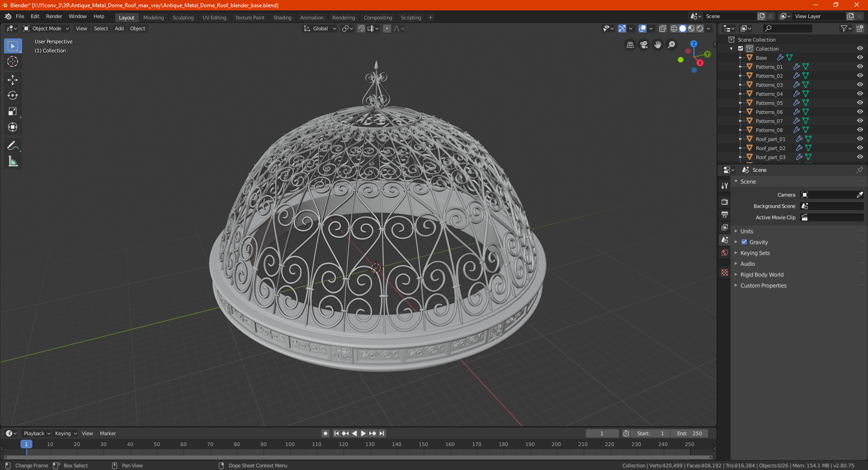
Task: Toggle viewport overlays
Action: [642, 28]
